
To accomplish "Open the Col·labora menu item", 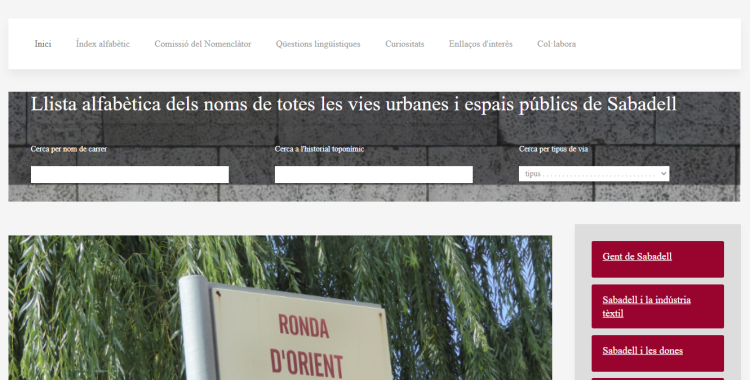I will pyautogui.click(x=556, y=44).
